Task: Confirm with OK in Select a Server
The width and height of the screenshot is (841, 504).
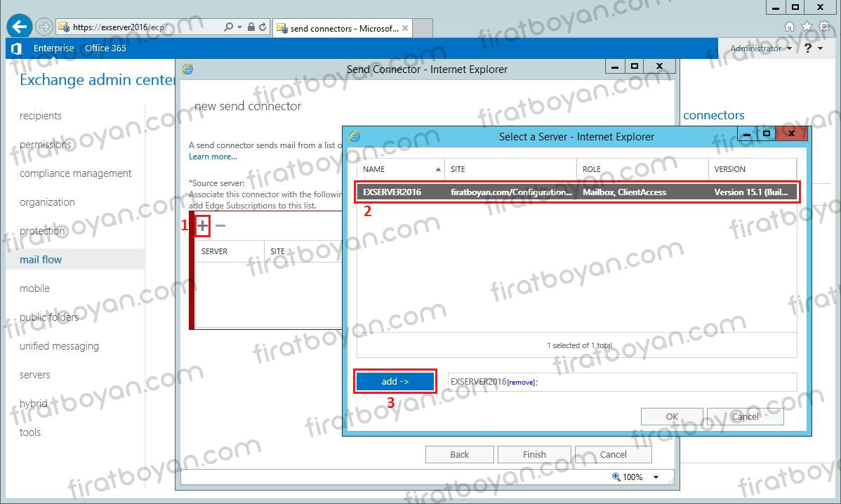Action: (672, 416)
